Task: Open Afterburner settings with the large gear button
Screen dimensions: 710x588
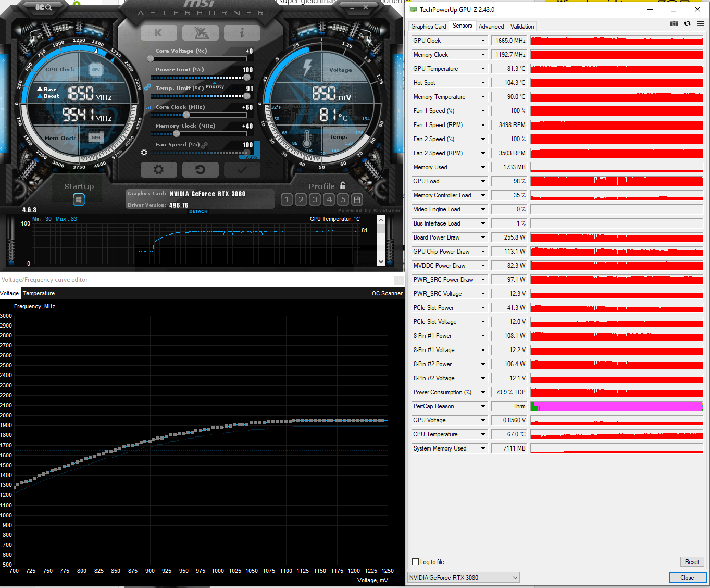Action: (159, 170)
